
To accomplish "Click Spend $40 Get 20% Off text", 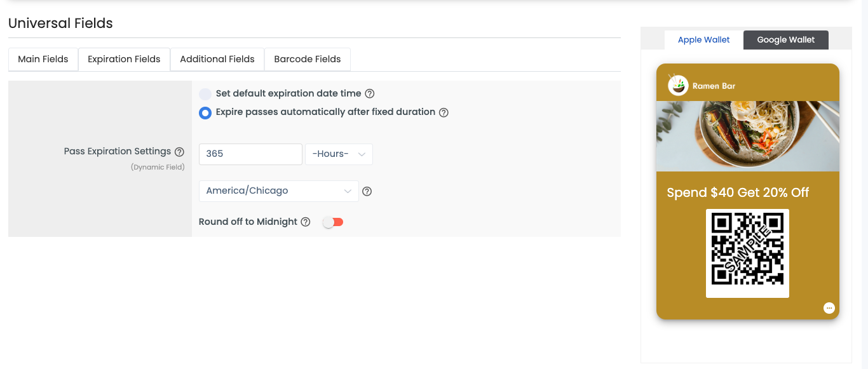I will click(738, 192).
